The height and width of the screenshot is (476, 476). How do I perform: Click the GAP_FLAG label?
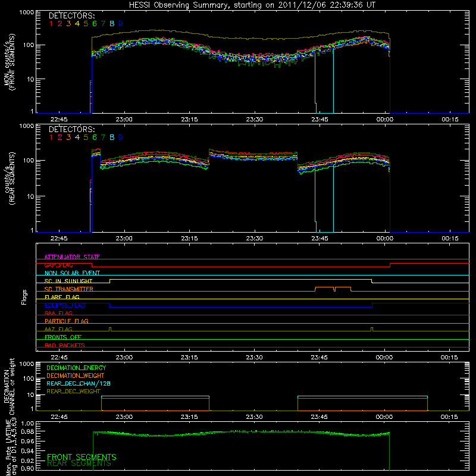point(58,265)
